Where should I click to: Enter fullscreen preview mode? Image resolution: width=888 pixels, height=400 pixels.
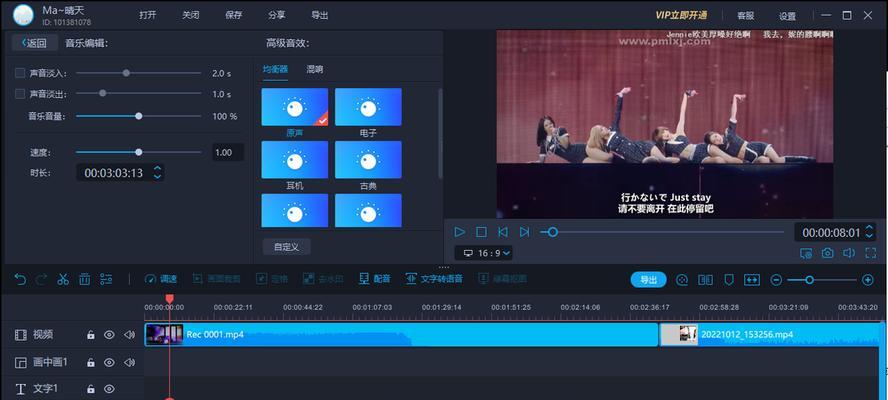click(870, 253)
